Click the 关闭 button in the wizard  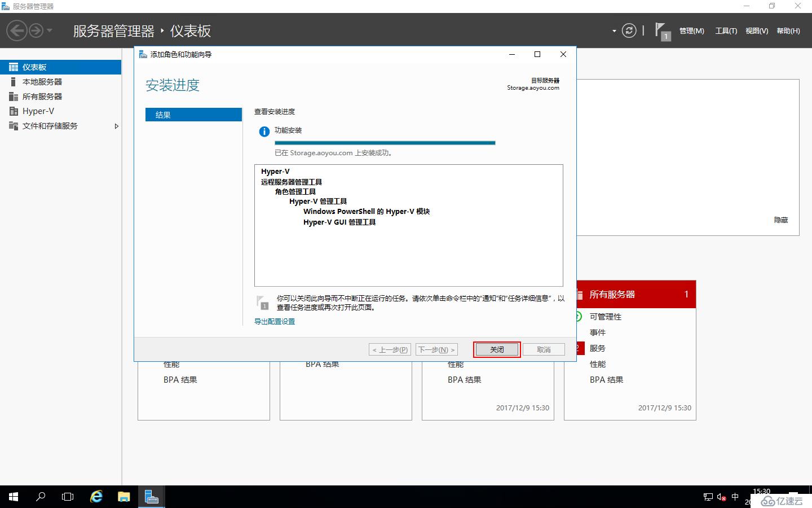coord(497,349)
